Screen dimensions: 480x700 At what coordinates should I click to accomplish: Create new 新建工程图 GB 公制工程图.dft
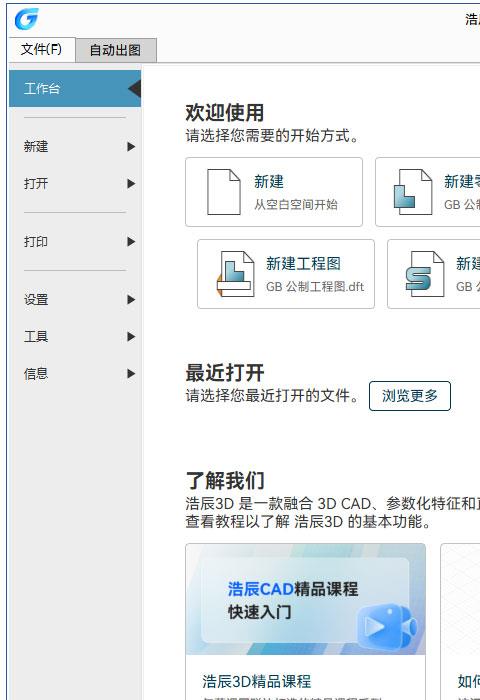coord(286,274)
